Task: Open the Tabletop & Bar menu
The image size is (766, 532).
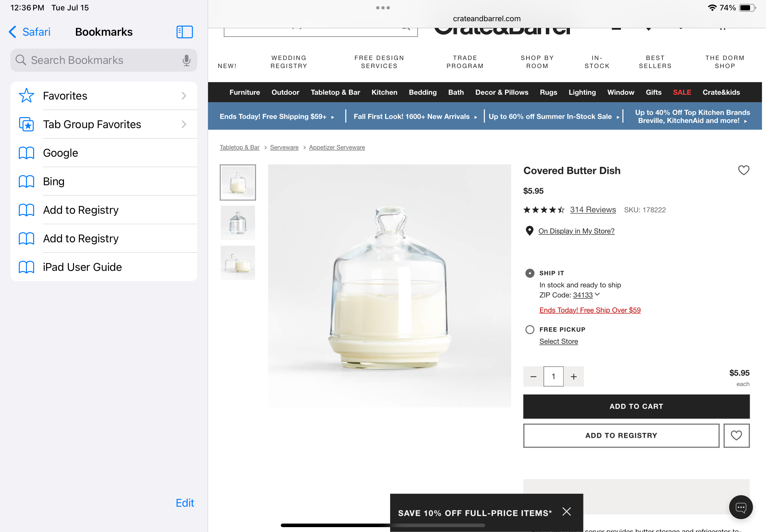Action: (335, 92)
